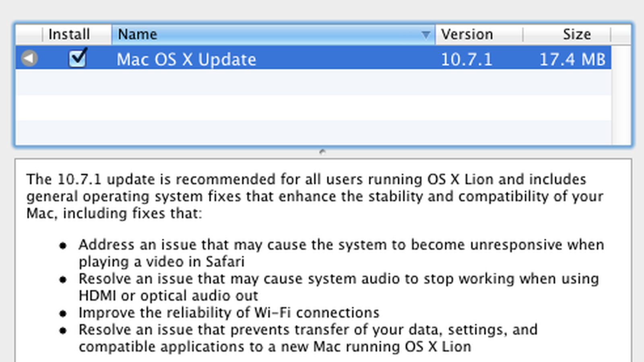Click the empty header corner right of Size
The image size is (644, 362).
pos(621,35)
